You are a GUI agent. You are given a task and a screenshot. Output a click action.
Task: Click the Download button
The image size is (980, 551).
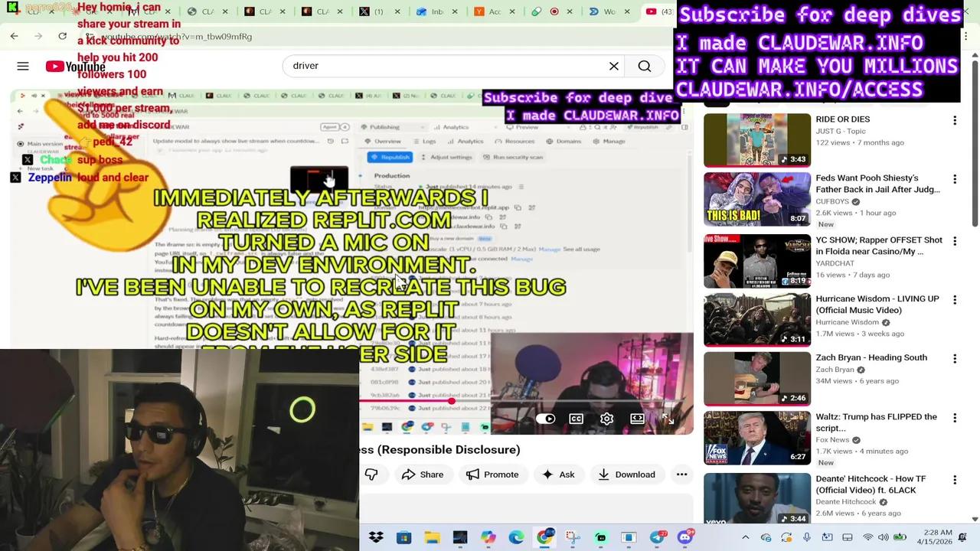click(626, 474)
